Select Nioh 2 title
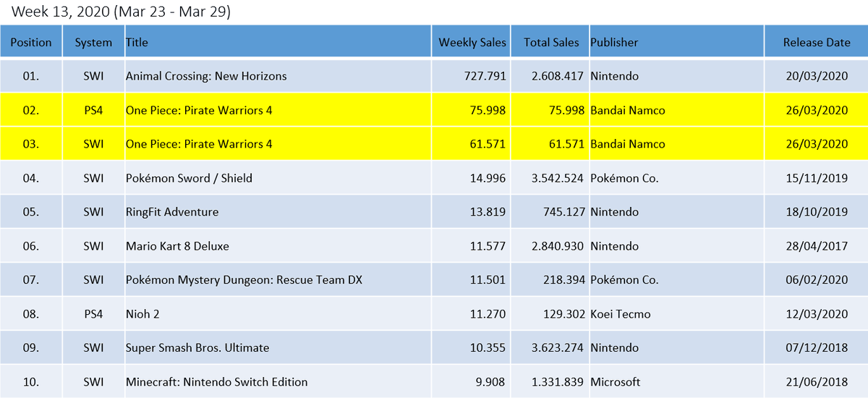 click(142, 314)
